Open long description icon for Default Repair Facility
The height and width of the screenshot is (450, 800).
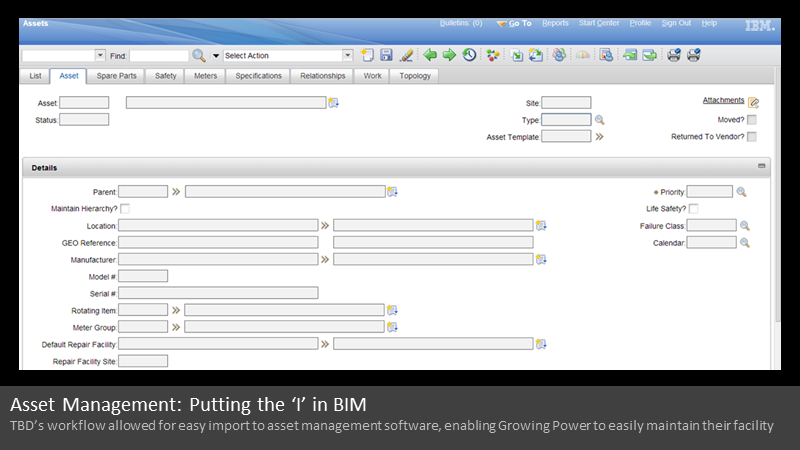point(541,344)
